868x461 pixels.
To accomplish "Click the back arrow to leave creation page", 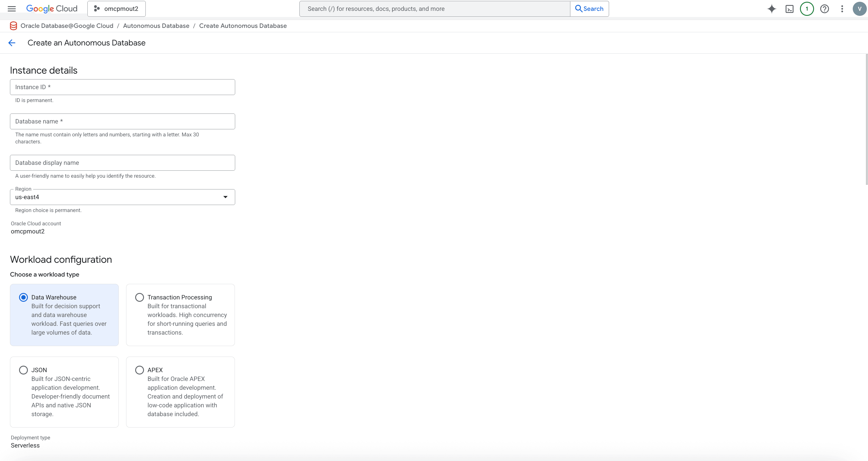I will coord(12,43).
